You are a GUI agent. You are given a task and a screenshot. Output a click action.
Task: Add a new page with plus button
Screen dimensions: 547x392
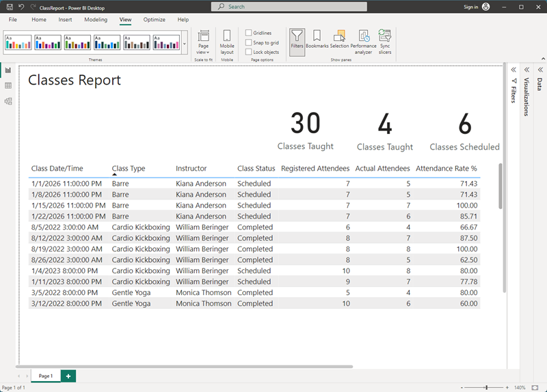[68, 376]
